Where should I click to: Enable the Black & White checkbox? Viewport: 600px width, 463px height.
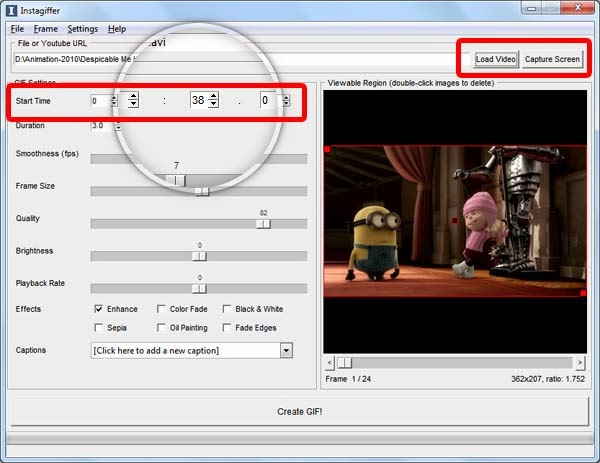point(227,309)
